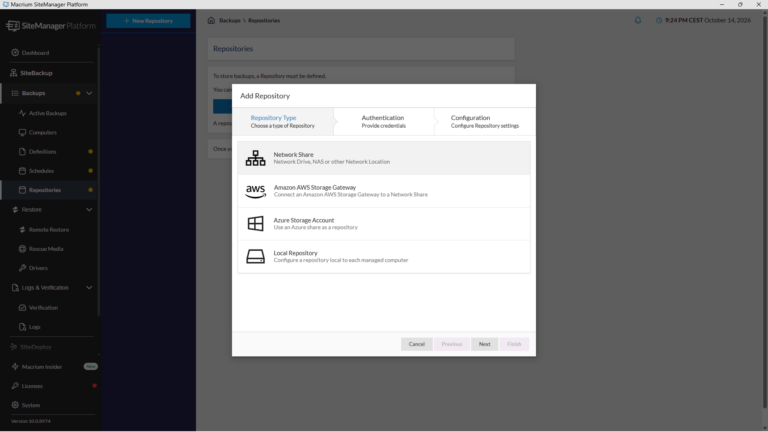768x432 pixels.
Task: Collapse the Restore section chevron
Action: point(89,210)
